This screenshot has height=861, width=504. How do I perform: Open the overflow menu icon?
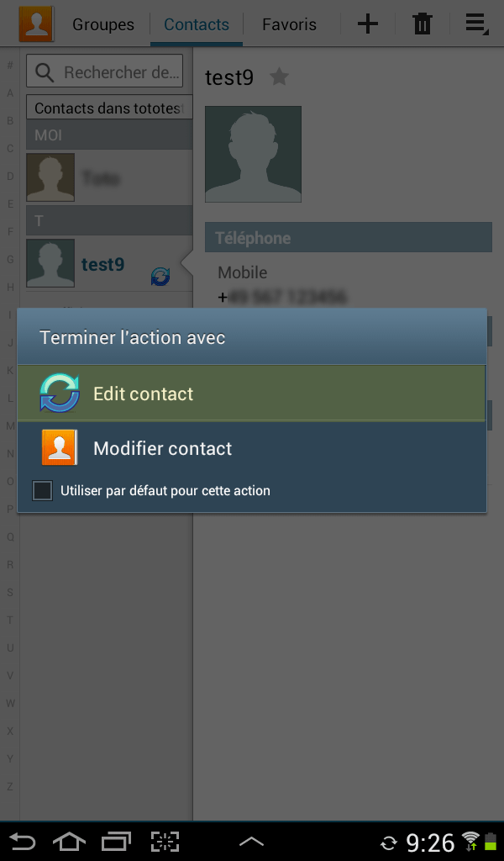click(476, 24)
